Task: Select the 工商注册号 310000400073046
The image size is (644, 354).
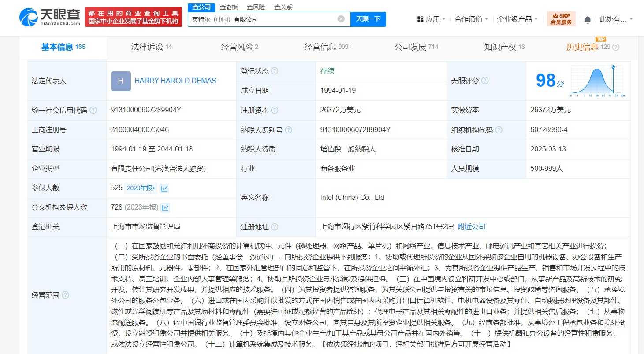Action: pos(140,130)
